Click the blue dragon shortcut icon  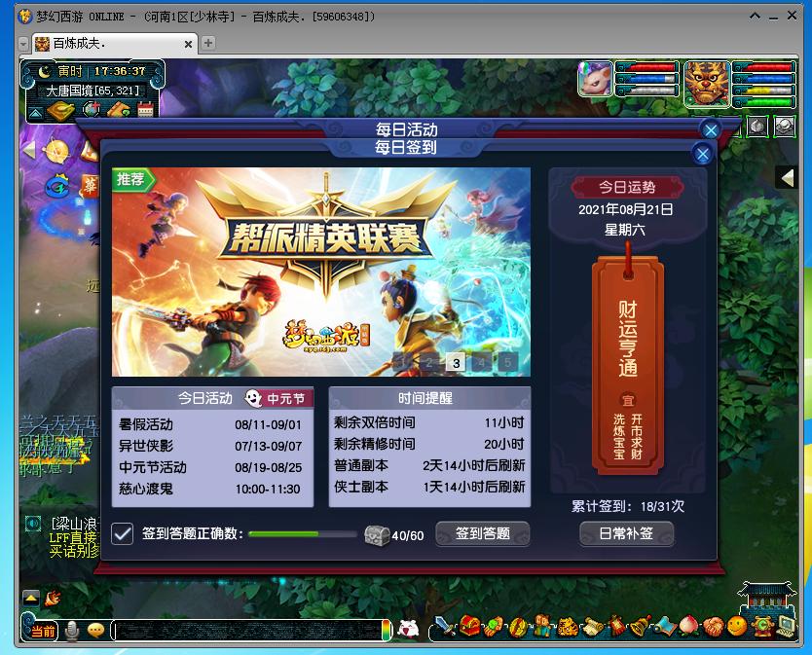click(x=57, y=186)
